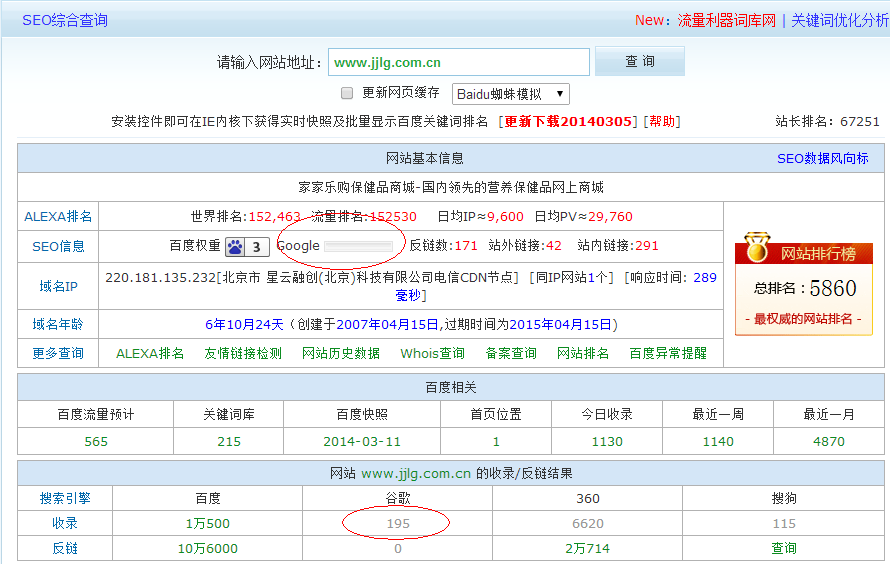Open the 网站排名 link
Image resolution: width=890 pixels, height=564 pixels.
point(583,353)
